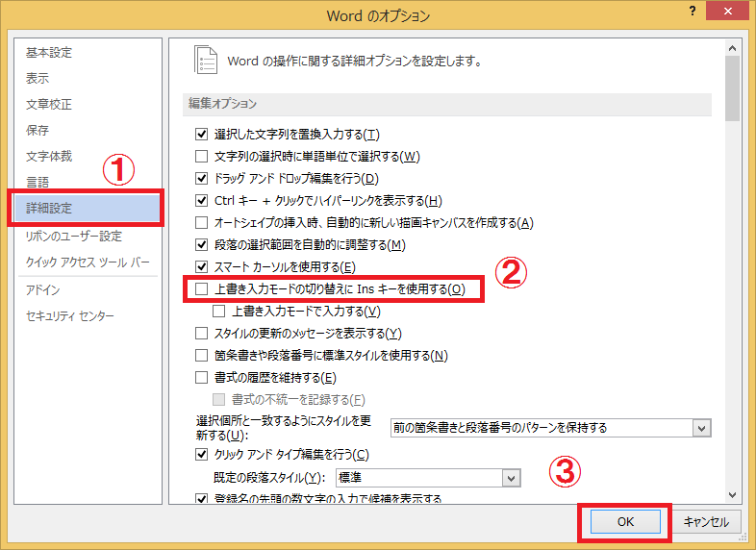Enable スタイルの更新のメッセージを表示する checkbox

pos(201,333)
